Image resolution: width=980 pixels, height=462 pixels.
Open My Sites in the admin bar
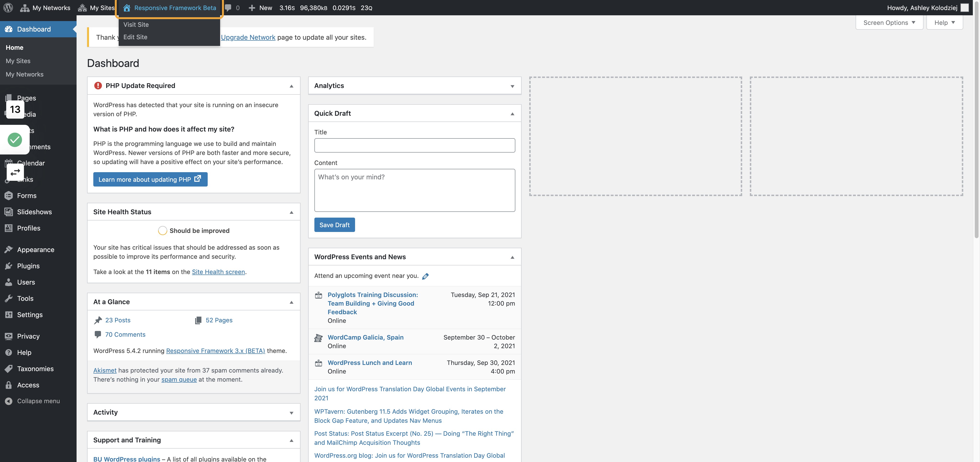[x=96, y=8]
